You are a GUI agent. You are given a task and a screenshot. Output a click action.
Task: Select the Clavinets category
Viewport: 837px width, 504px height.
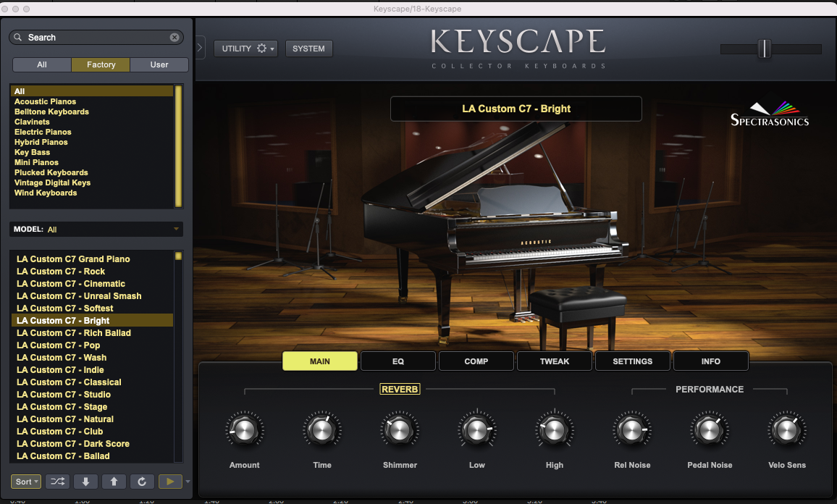pos(32,122)
